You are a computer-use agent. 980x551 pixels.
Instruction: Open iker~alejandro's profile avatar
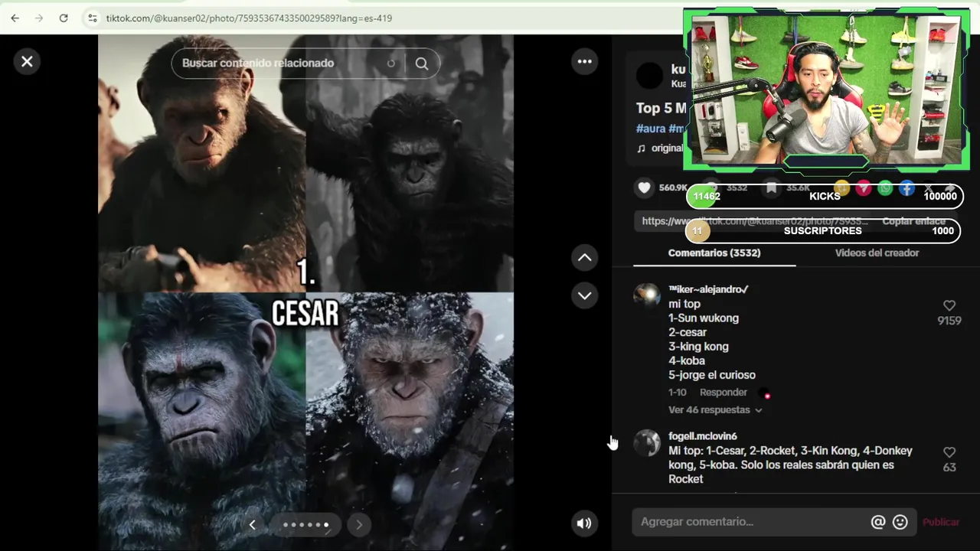647,296
